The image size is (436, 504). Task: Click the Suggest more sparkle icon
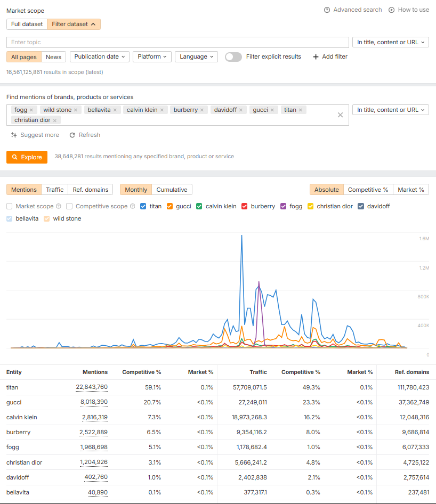coord(14,135)
